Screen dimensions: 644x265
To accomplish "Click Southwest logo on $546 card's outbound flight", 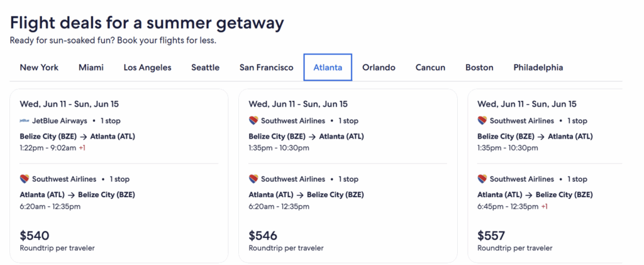I will [x=253, y=121].
